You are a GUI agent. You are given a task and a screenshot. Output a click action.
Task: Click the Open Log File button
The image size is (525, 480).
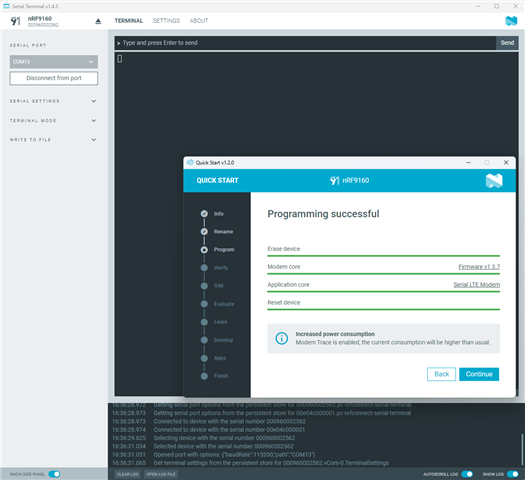click(161, 474)
